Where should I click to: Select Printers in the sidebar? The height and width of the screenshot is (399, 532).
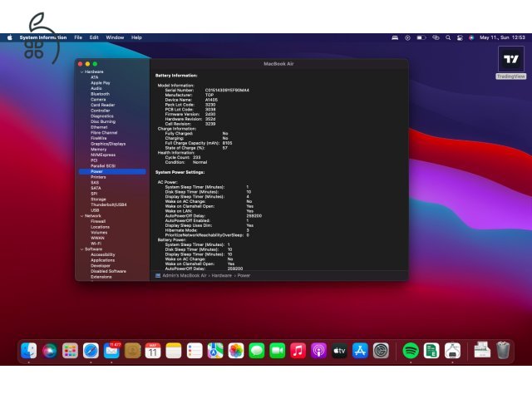point(98,177)
